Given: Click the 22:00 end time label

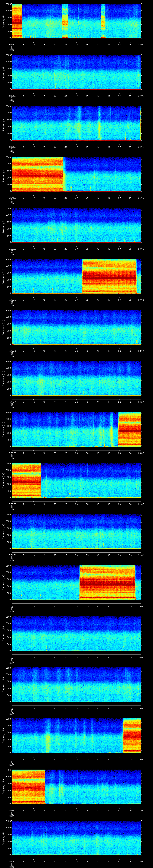Looking at the screenshot, I should (x=141, y=44).
